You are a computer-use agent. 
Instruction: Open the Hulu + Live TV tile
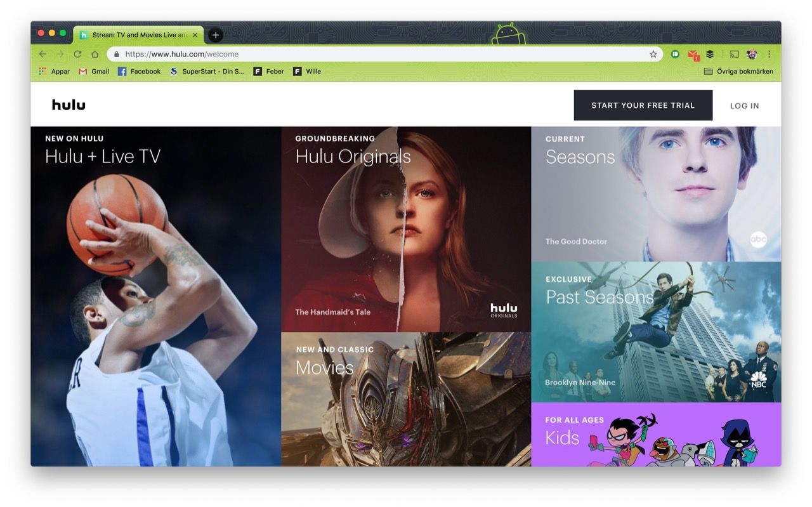pos(156,296)
